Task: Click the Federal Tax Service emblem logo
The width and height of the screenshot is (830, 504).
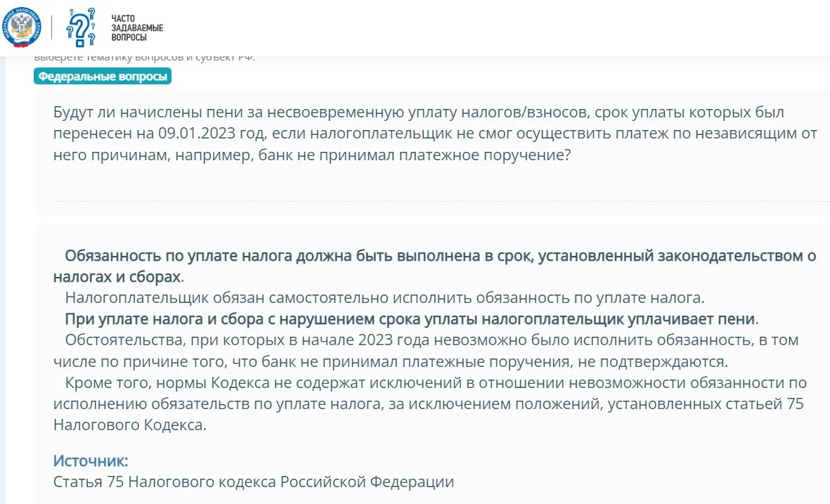Action: [x=21, y=28]
